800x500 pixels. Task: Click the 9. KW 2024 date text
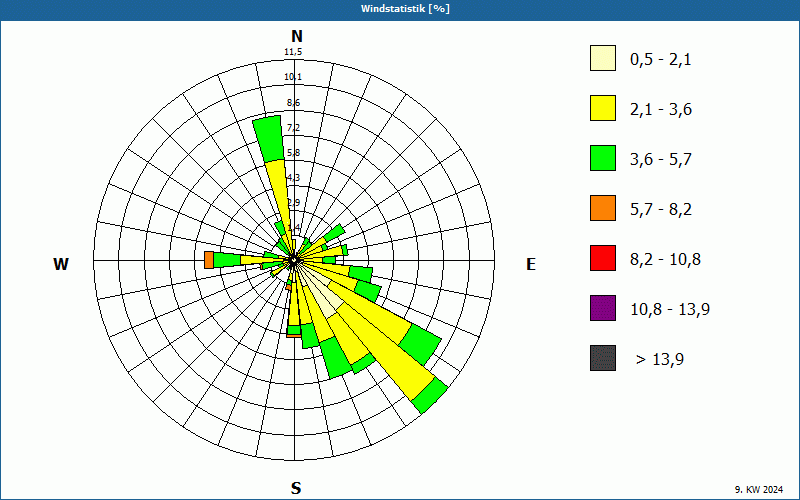[759, 490]
